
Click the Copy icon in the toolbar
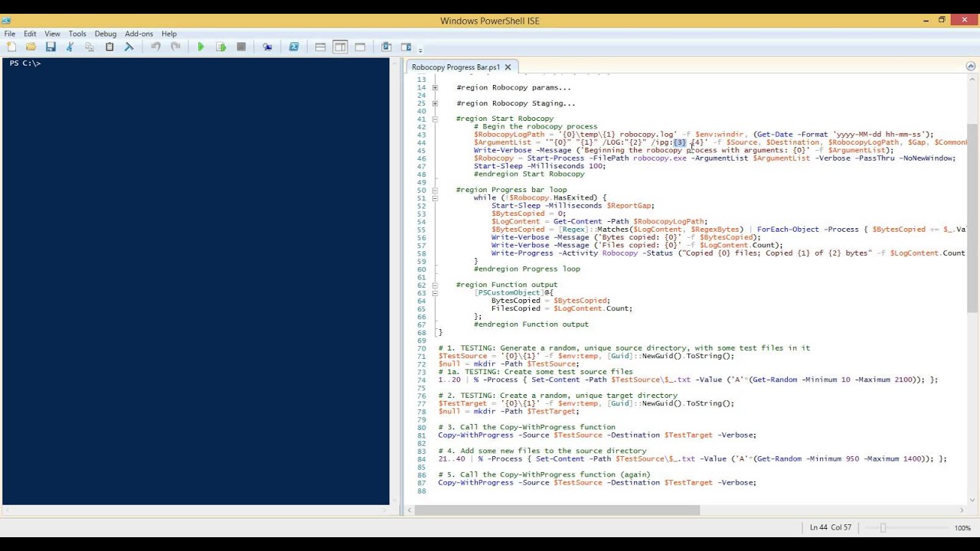(90, 47)
